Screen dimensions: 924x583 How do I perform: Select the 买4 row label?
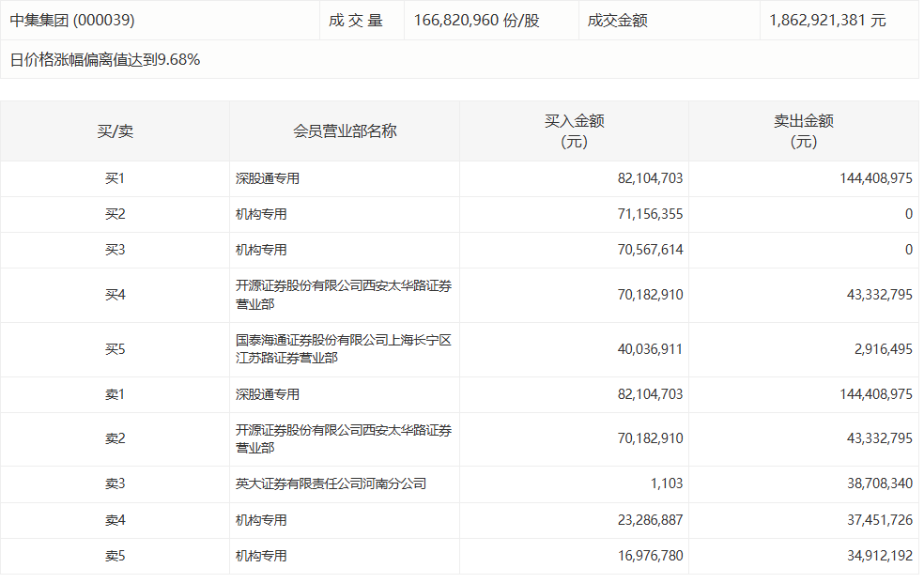point(115,295)
